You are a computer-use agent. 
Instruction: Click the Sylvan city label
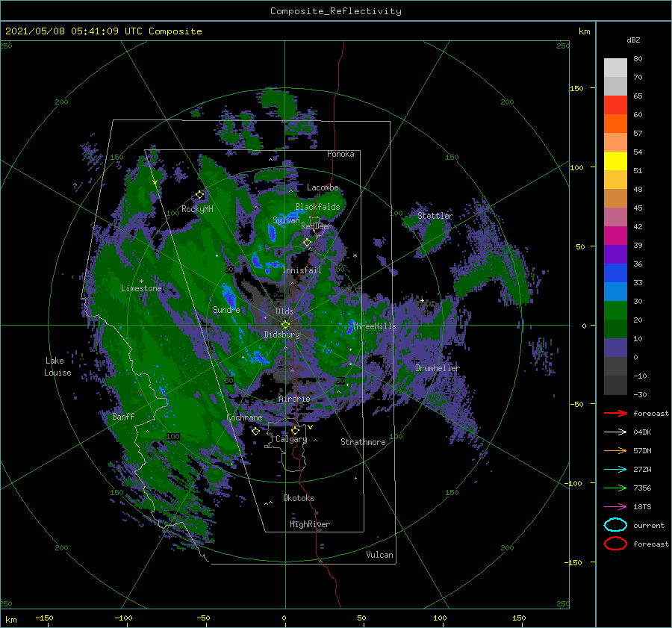pos(286,220)
